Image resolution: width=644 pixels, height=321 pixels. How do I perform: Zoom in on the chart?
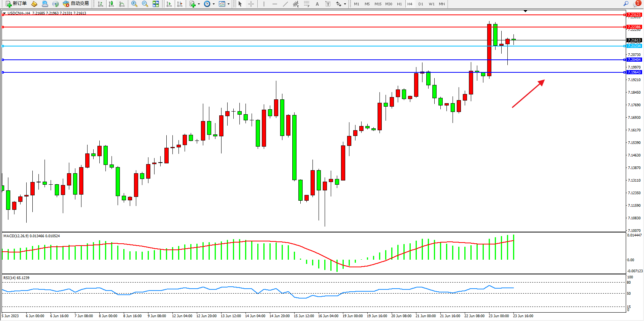pyautogui.click(x=134, y=4)
